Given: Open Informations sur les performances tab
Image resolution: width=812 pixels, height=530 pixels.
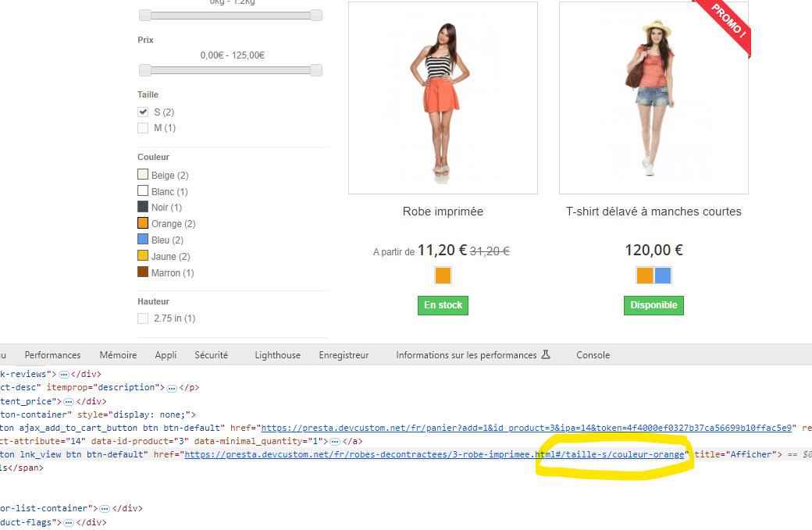Looking at the screenshot, I should coord(467,355).
